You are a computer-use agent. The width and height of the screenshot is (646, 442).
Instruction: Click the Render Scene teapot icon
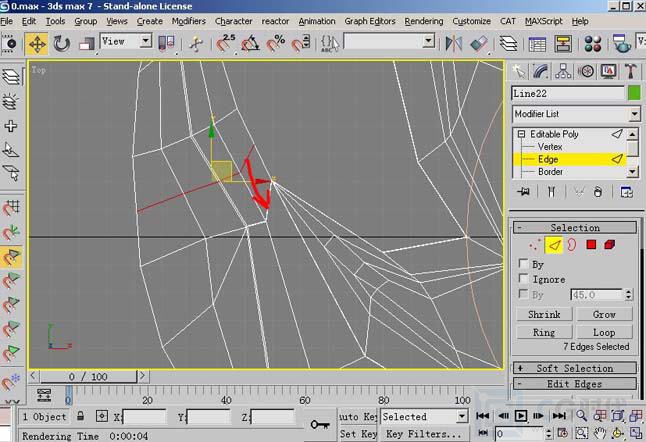pos(621,44)
